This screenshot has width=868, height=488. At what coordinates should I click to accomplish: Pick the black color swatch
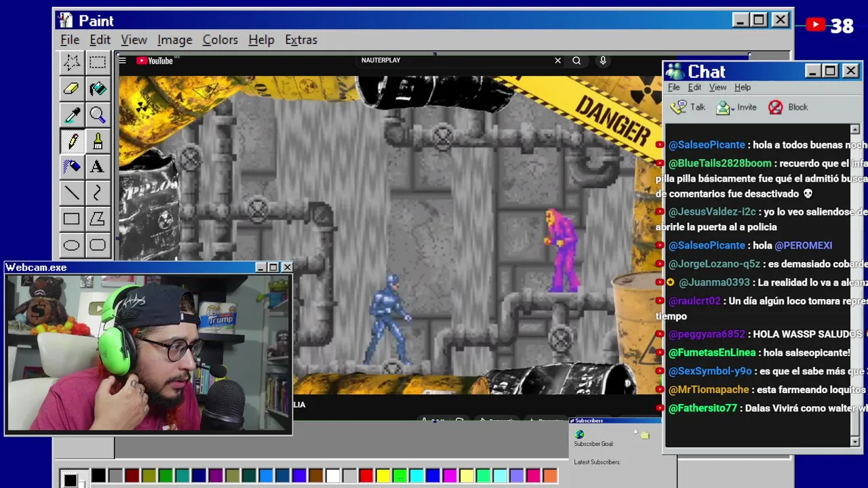click(x=98, y=476)
